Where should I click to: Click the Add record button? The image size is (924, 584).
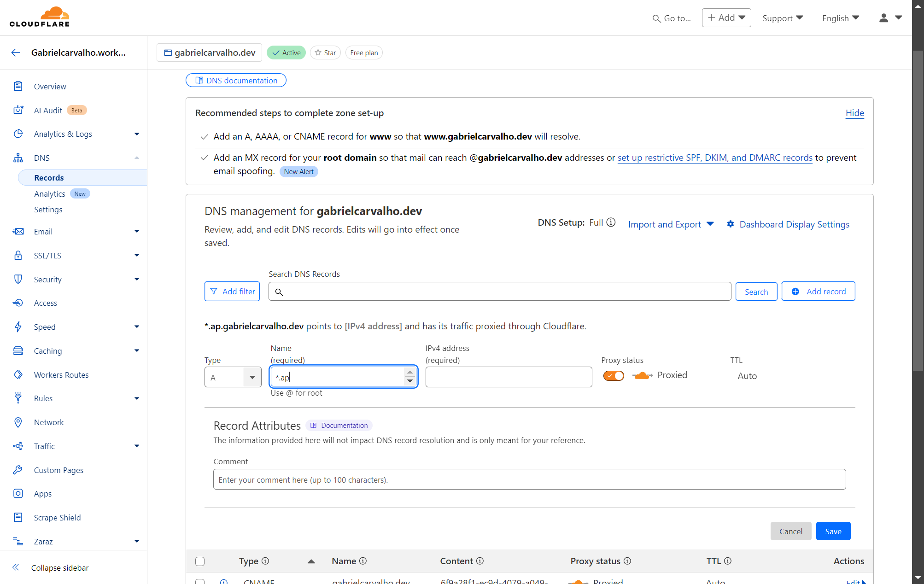[x=819, y=291]
